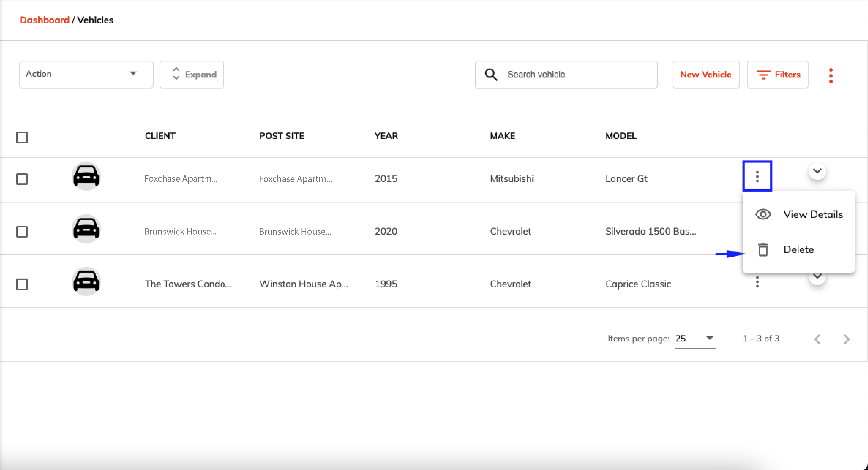868x470 pixels.
Task: Click the Silverado 1500 Bas... model cell
Action: (650, 231)
